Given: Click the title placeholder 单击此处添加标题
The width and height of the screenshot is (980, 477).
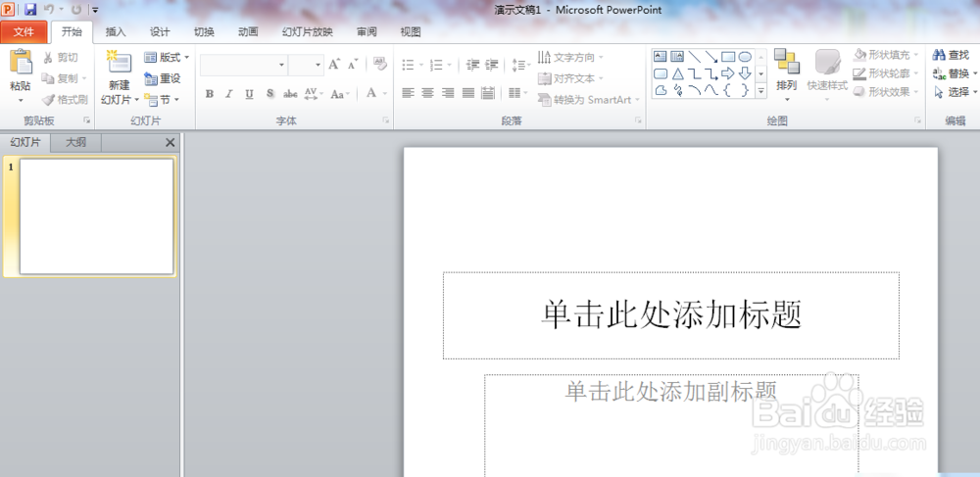Looking at the screenshot, I should tap(671, 314).
